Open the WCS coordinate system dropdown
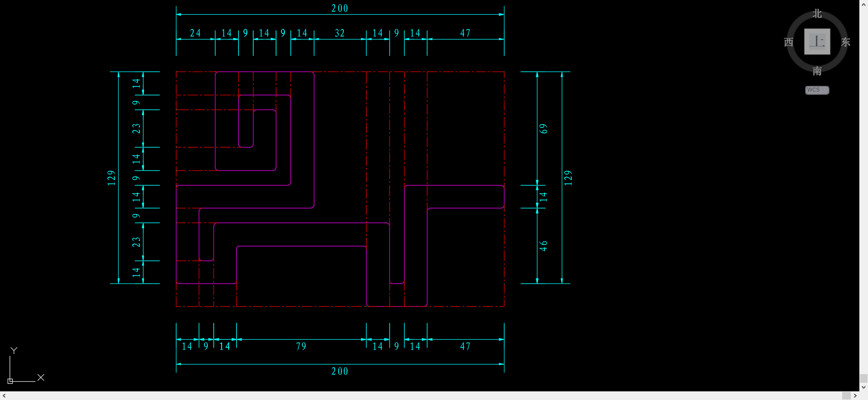The image size is (868, 400). coord(817,90)
